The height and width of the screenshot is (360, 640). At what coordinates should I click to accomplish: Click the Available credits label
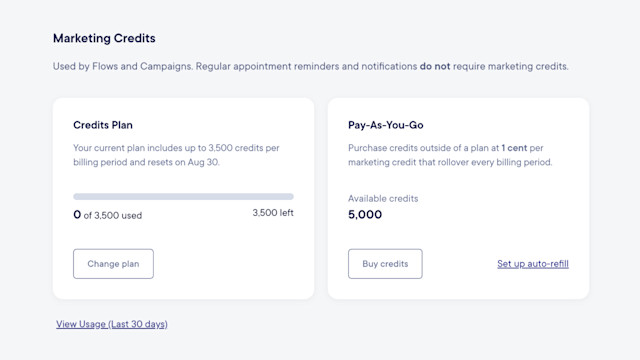click(x=383, y=198)
